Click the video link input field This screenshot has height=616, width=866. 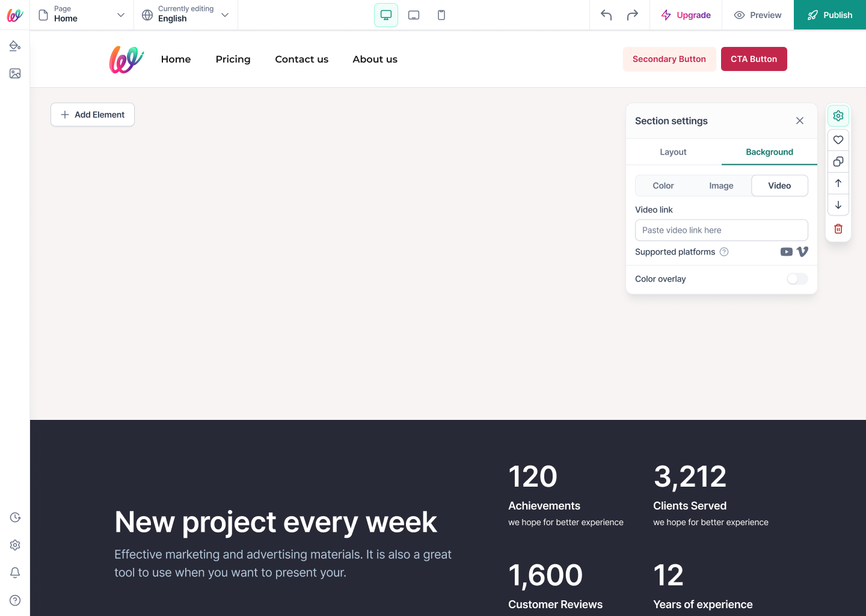pos(722,230)
